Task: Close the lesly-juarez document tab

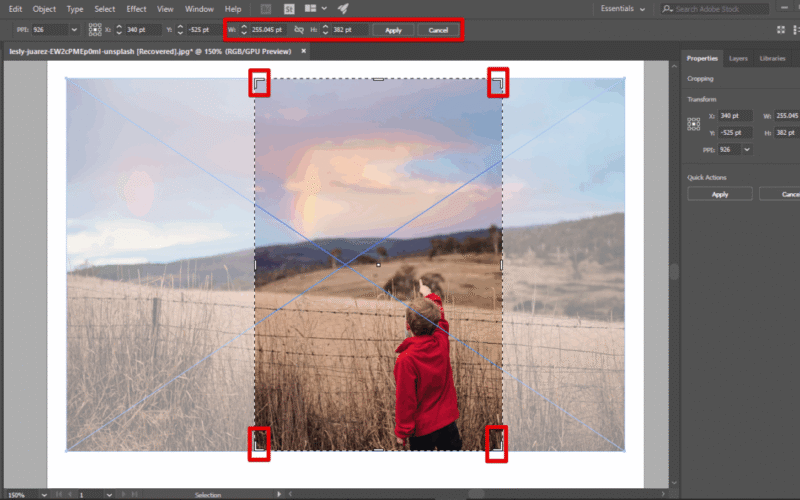Action: pyautogui.click(x=304, y=51)
